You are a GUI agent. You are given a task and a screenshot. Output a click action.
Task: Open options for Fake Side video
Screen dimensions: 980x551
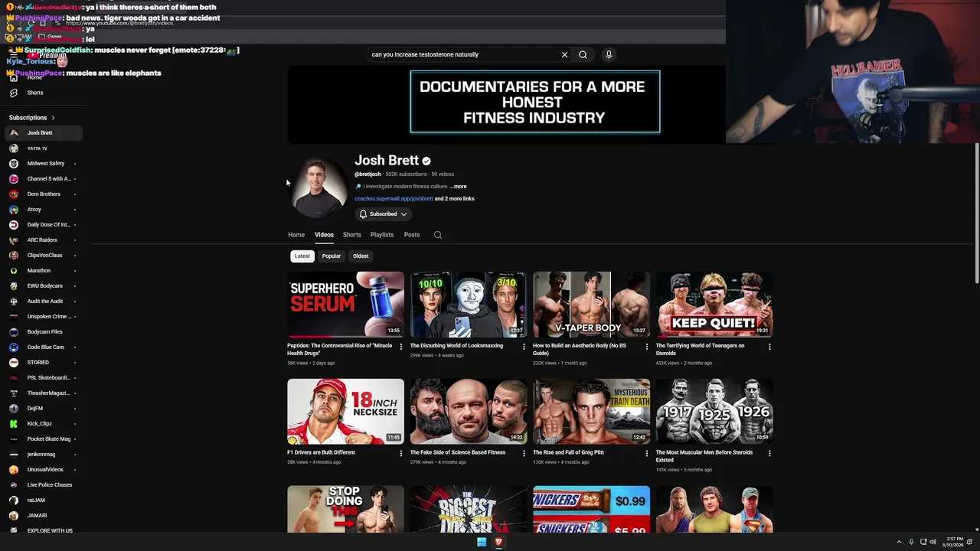[524, 454]
